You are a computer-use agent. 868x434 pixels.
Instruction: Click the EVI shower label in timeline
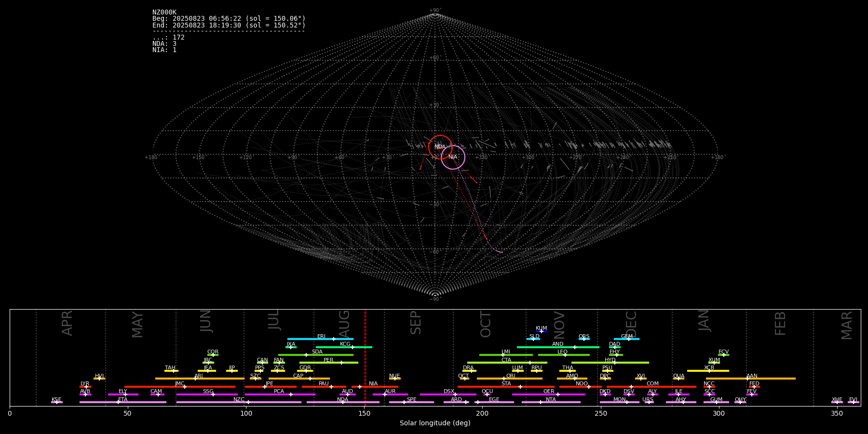pyautogui.click(x=854, y=400)
